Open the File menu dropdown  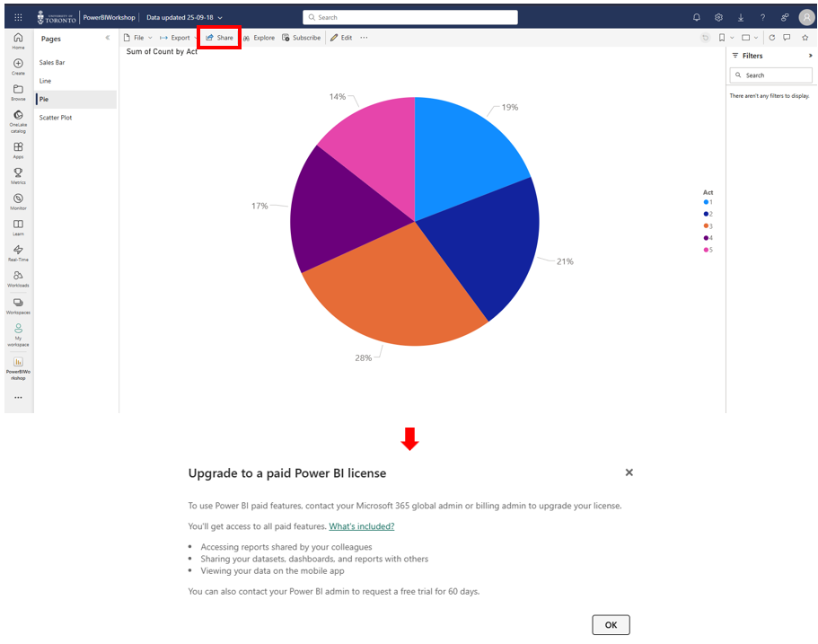(x=138, y=38)
